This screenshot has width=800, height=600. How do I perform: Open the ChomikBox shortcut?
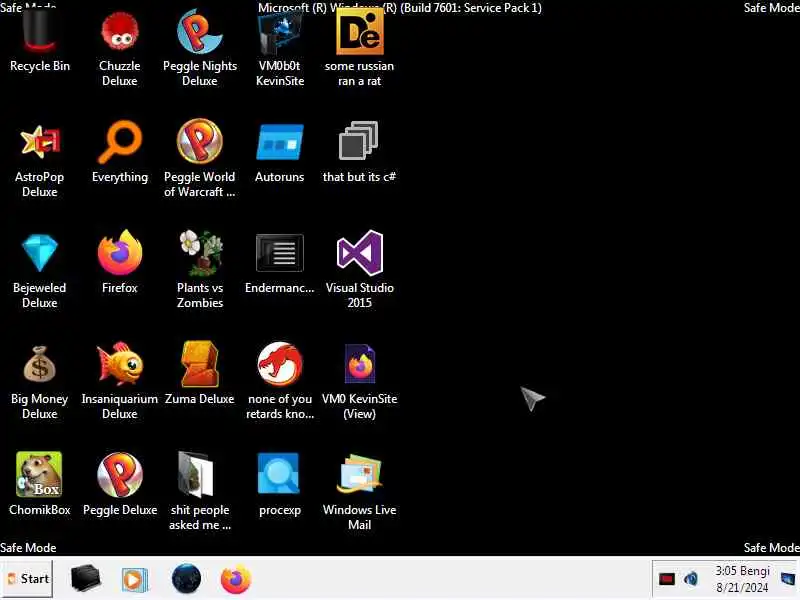pos(39,474)
